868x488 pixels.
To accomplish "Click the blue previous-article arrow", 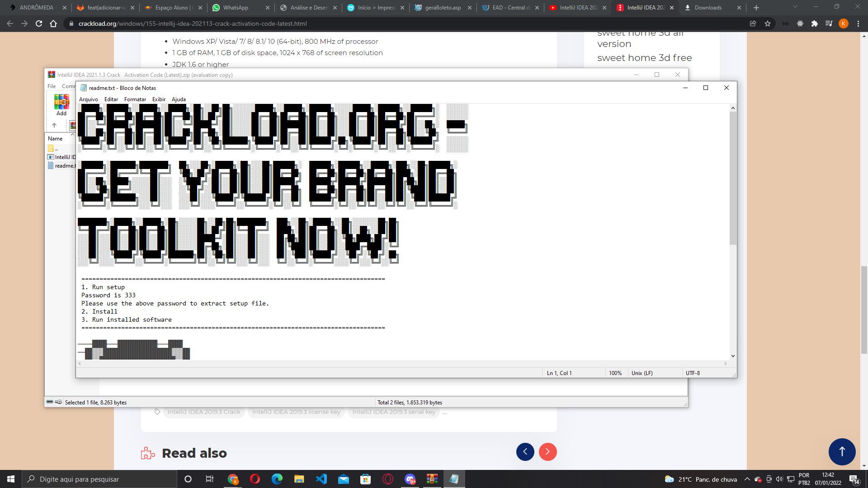I will (x=525, y=451).
